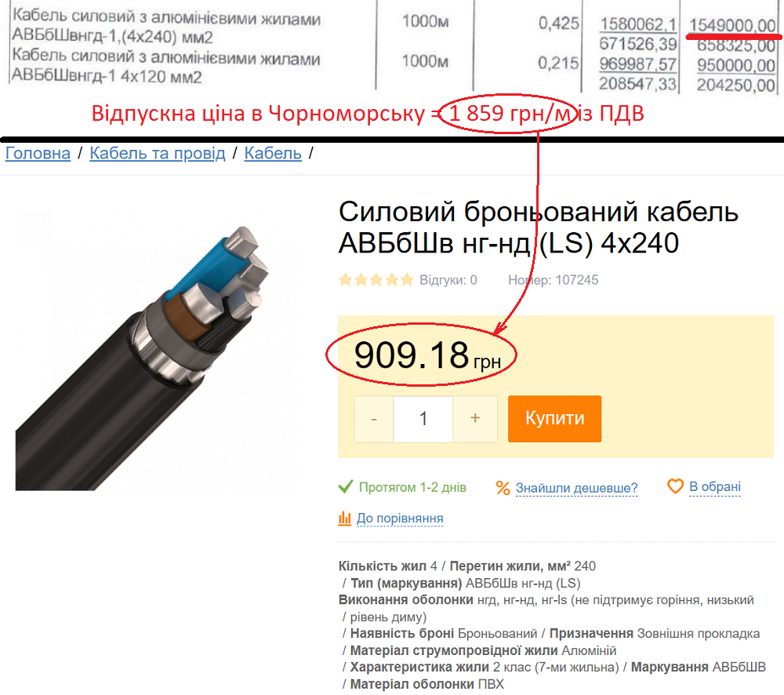Increase quantity with the plus button
This screenshot has width=784, height=695.
pyautogui.click(x=475, y=420)
